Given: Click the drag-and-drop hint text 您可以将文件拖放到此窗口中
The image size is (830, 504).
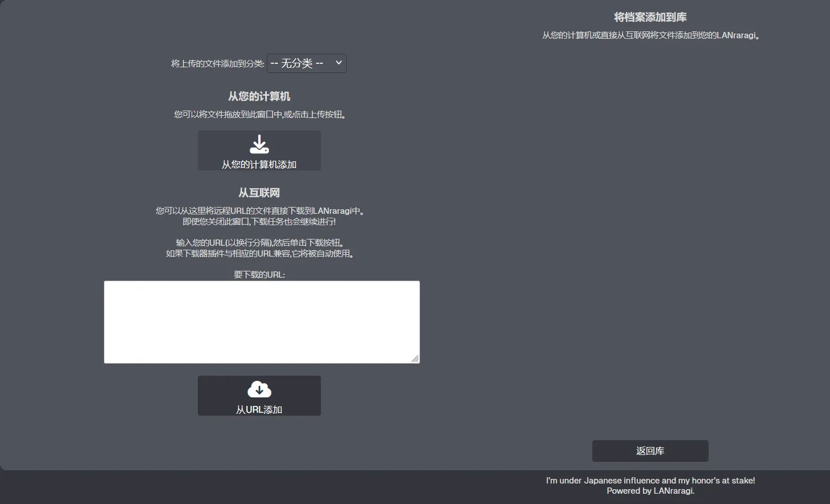Looking at the screenshot, I should pos(259,115).
